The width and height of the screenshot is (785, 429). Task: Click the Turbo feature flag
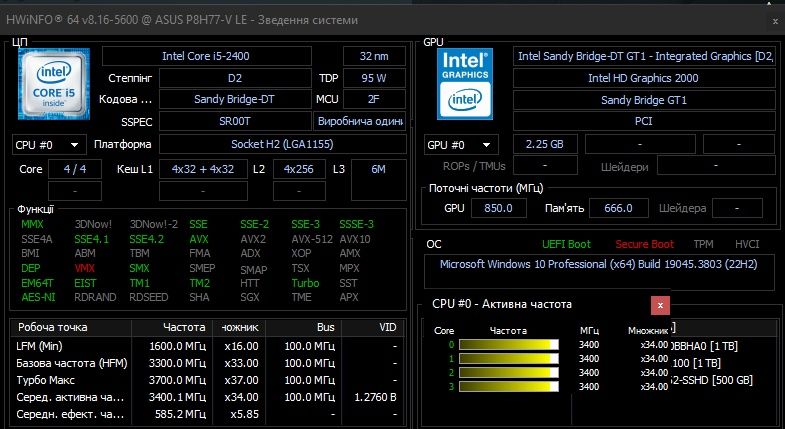point(305,283)
